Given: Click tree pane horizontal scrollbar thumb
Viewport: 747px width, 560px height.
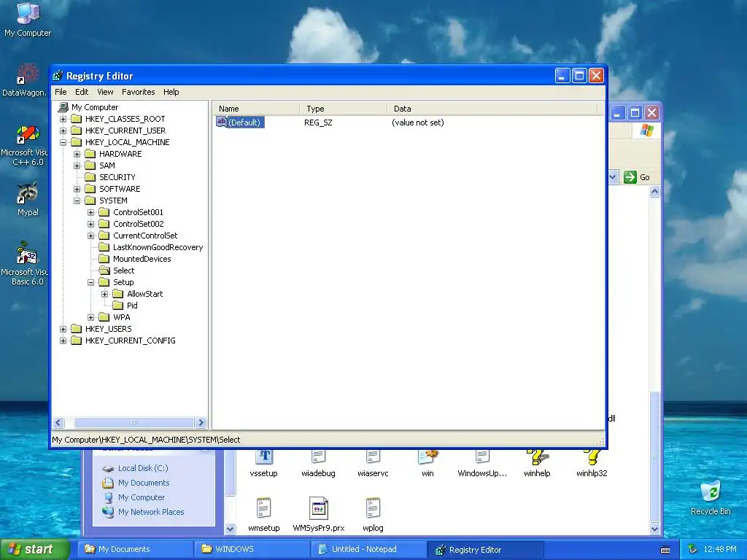Looking at the screenshot, I should tap(134, 422).
